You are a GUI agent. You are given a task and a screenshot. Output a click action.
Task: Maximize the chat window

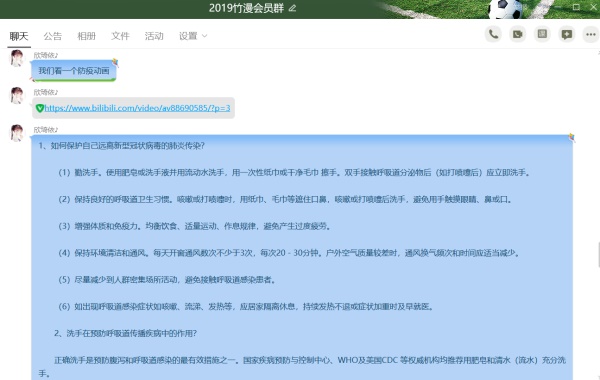point(576,7)
